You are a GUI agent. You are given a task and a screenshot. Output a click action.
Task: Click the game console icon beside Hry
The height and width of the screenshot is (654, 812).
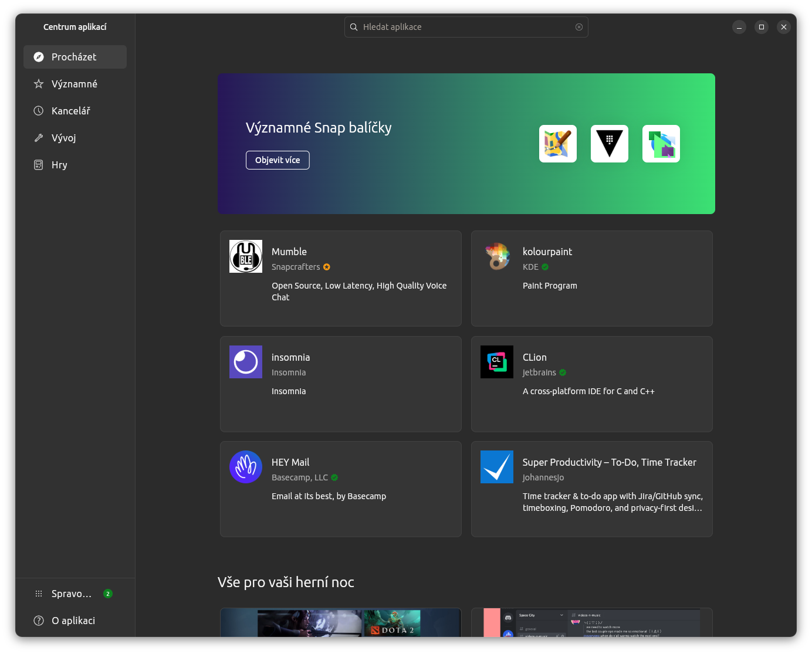39,165
